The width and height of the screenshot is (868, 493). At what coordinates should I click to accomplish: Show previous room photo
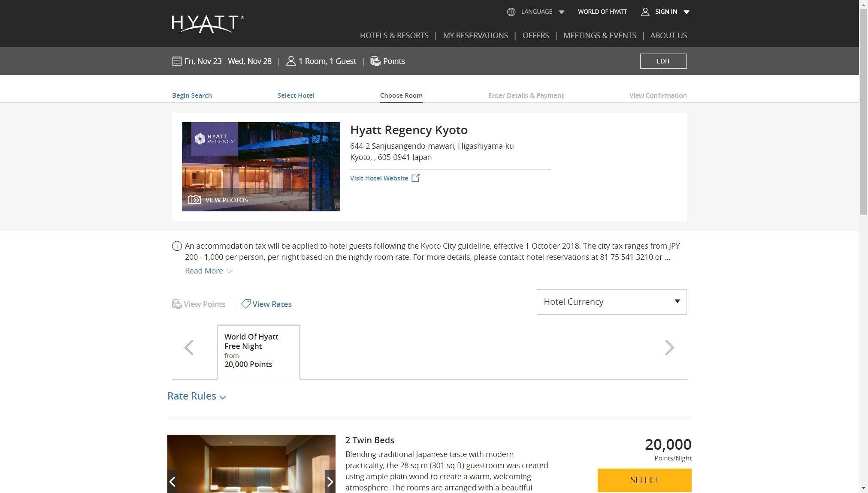[172, 482]
